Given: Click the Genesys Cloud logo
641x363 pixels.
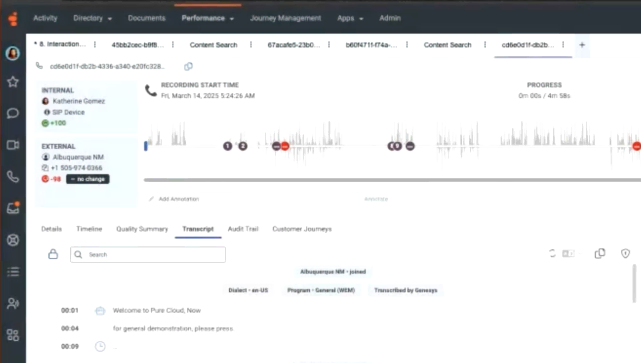Looking at the screenshot, I should pos(13,19).
